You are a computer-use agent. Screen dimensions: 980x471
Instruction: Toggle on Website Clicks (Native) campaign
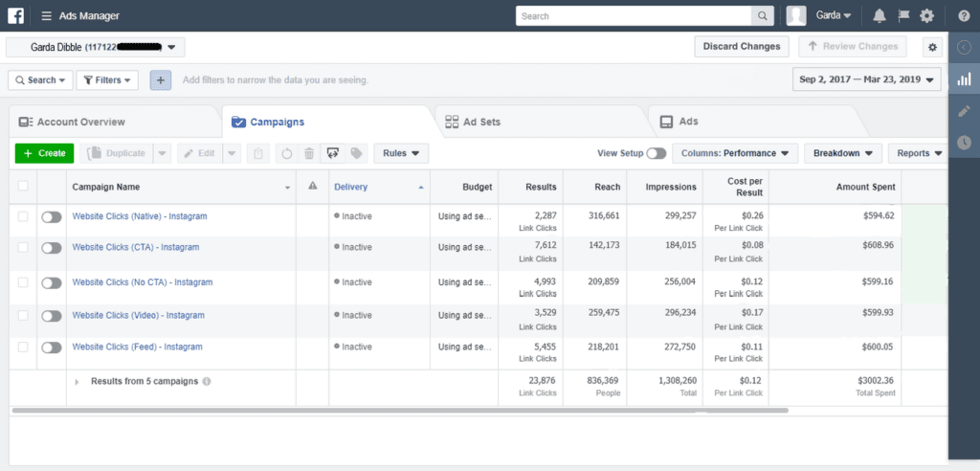point(52,216)
